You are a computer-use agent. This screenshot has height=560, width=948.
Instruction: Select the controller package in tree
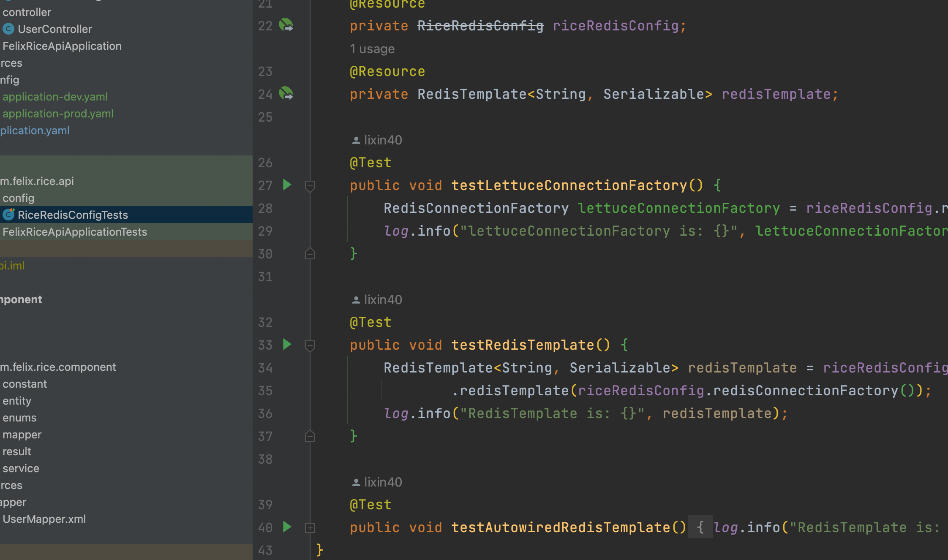pyautogui.click(x=27, y=12)
